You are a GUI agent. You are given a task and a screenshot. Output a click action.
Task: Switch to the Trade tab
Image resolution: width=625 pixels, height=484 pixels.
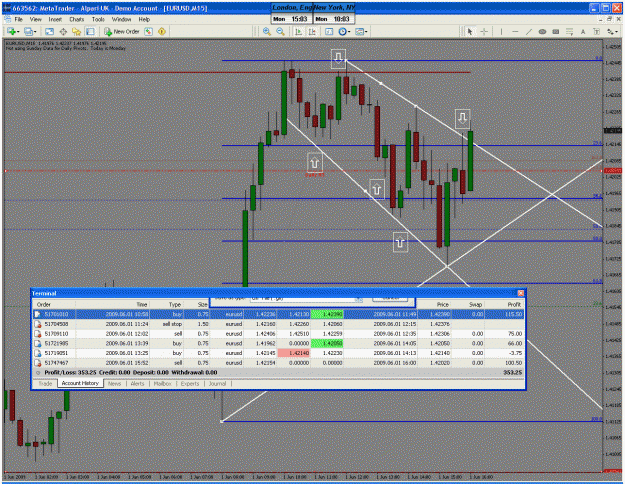[45, 384]
